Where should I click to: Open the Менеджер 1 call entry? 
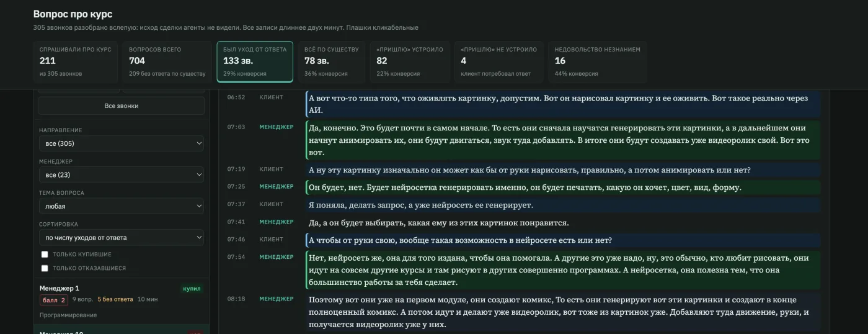[x=122, y=301]
